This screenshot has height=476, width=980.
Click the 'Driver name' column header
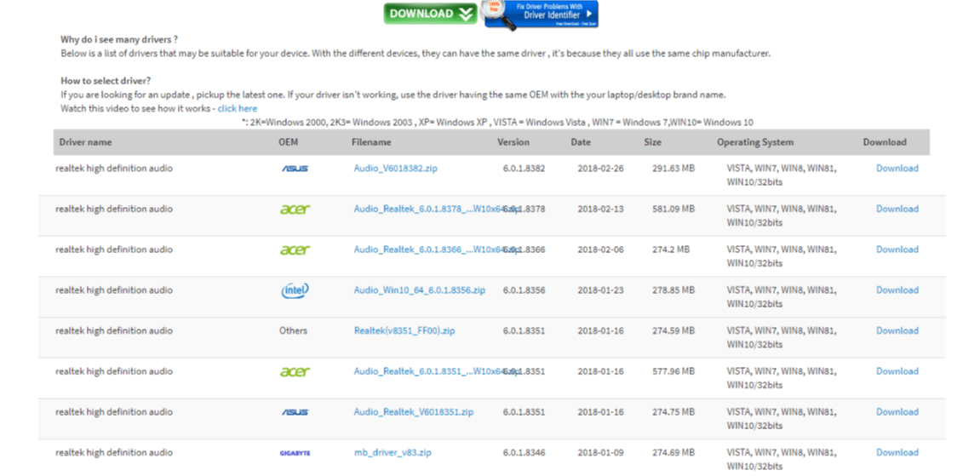click(x=86, y=142)
